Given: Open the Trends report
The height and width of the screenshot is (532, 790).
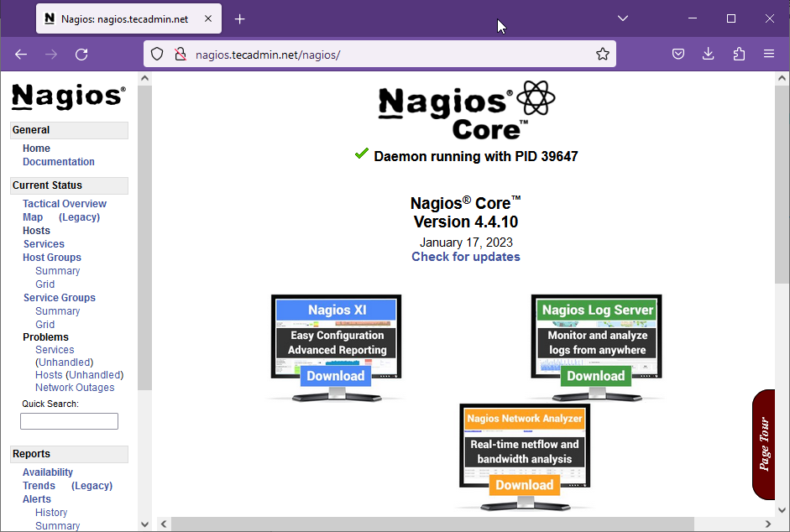Looking at the screenshot, I should [x=39, y=486].
